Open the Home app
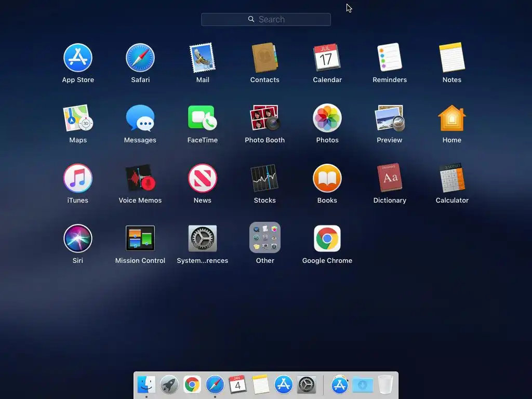The height and width of the screenshot is (399, 532). pos(452,118)
